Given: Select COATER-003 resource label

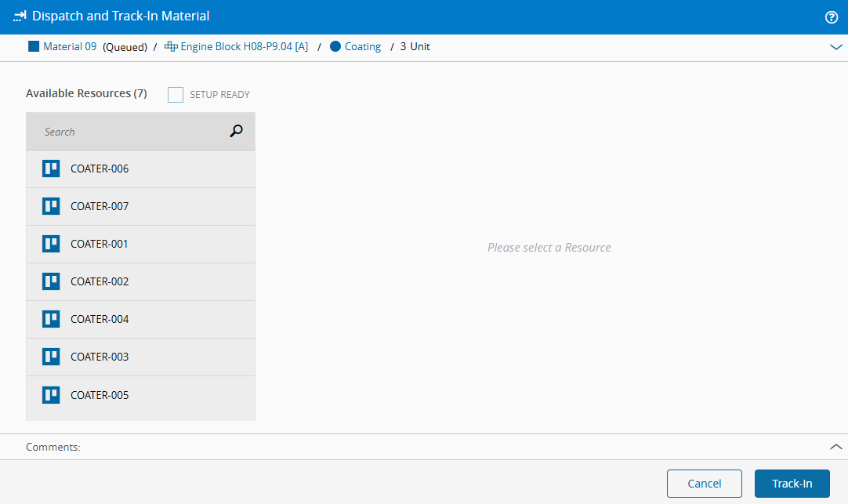Looking at the screenshot, I should (100, 357).
